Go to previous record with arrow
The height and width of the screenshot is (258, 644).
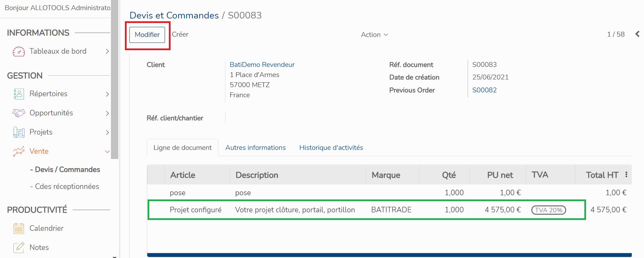click(x=637, y=34)
